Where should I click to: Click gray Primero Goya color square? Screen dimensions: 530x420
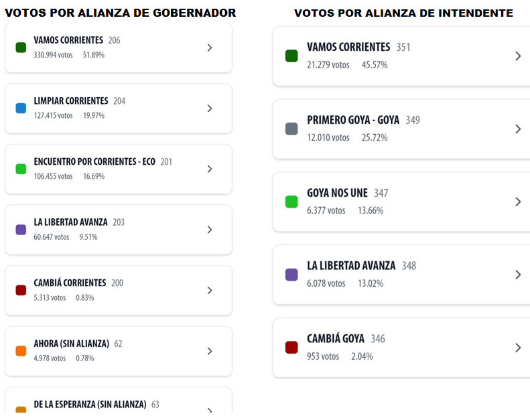coord(291,129)
